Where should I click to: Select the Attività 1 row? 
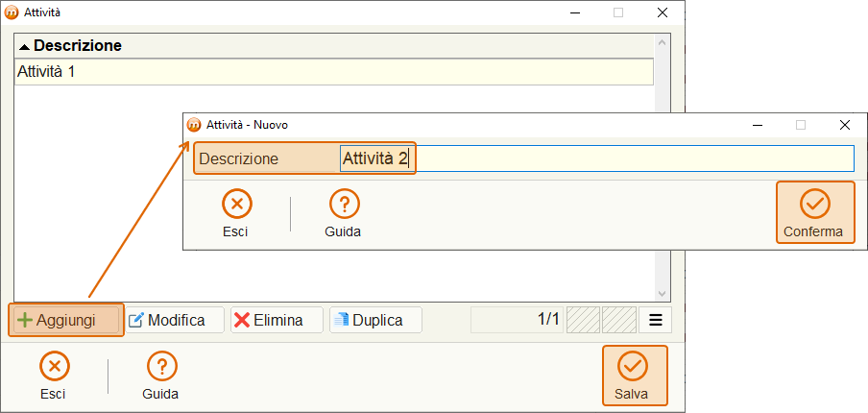click(x=334, y=72)
